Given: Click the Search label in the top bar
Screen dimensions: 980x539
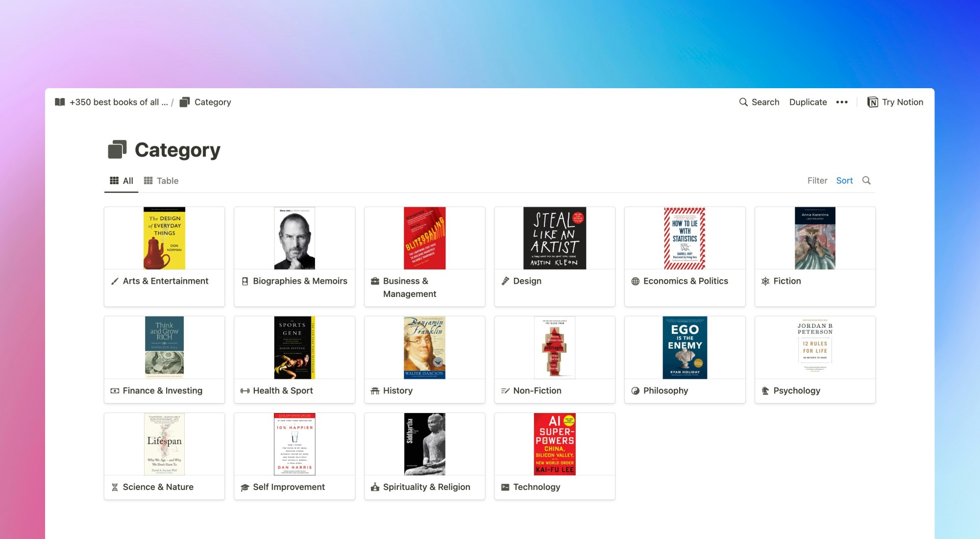Looking at the screenshot, I should (x=765, y=102).
